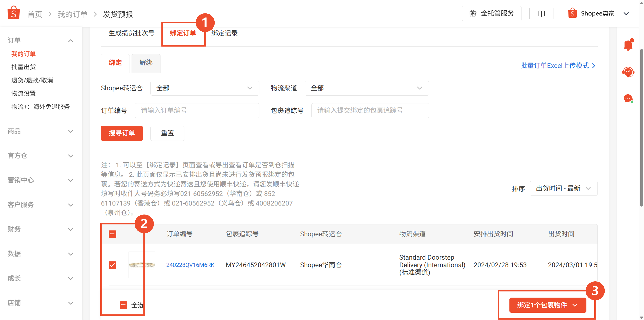Image resolution: width=644 pixels, height=320 pixels.
Task: Open 退货/退款/取消 in the sidebar
Action: (32, 80)
